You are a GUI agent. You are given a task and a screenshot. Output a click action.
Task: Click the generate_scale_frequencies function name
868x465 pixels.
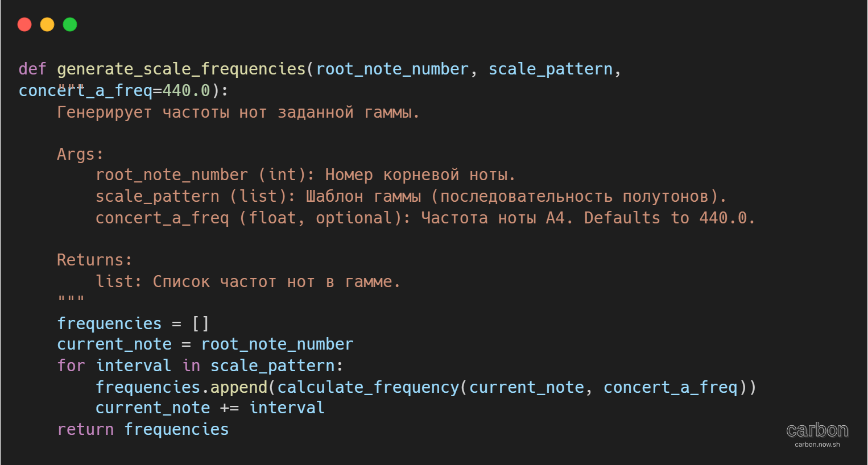tap(181, 69)
